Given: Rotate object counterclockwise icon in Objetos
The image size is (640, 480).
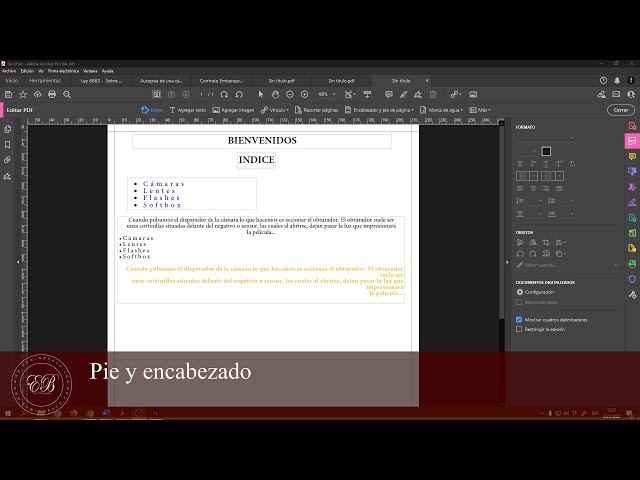Looking at the screenshot, I should (520, 254).
